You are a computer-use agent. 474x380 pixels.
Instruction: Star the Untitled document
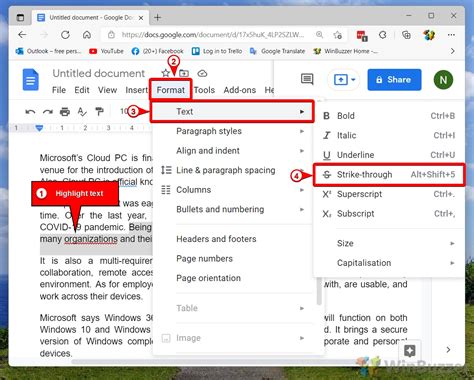coord(166,73)
